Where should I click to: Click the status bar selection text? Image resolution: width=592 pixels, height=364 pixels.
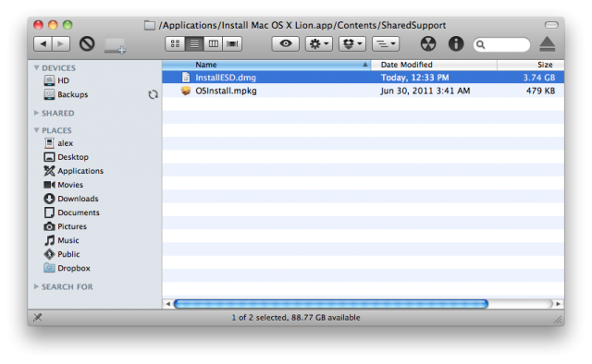pos(296,318)
